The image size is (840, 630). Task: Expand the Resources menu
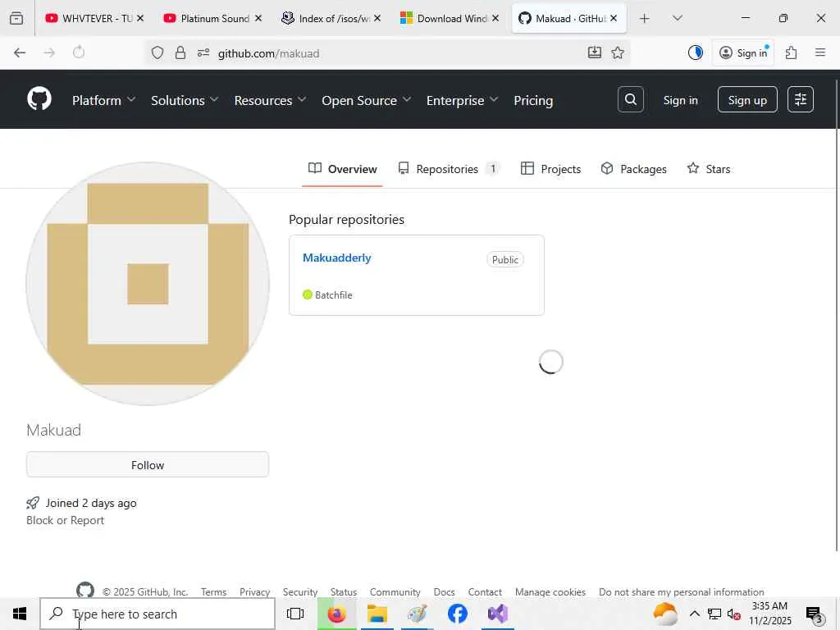[270, 100]
